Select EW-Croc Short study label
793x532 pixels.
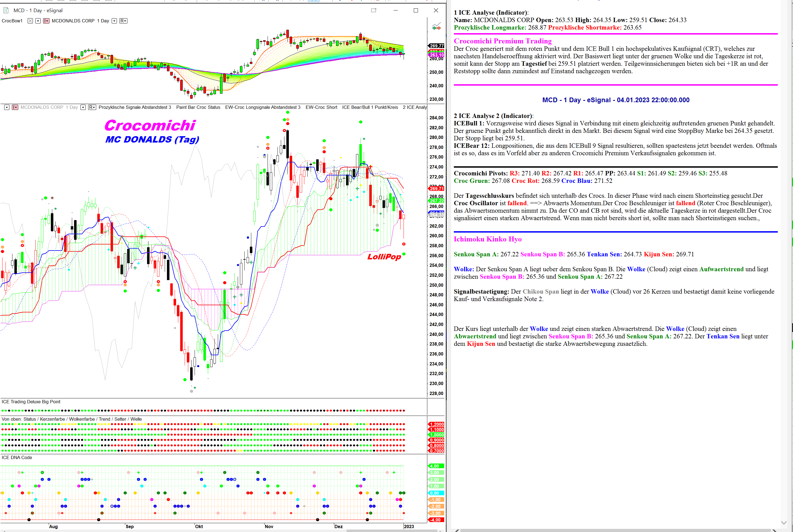(321, 107)
